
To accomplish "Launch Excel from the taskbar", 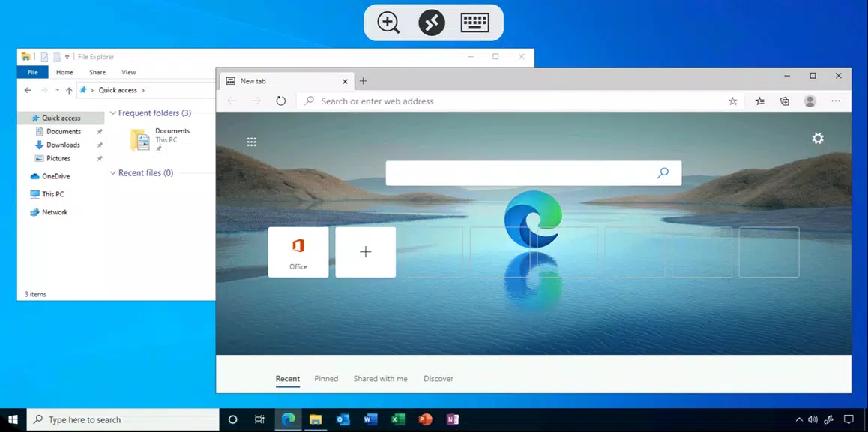I will coord(397,419).
